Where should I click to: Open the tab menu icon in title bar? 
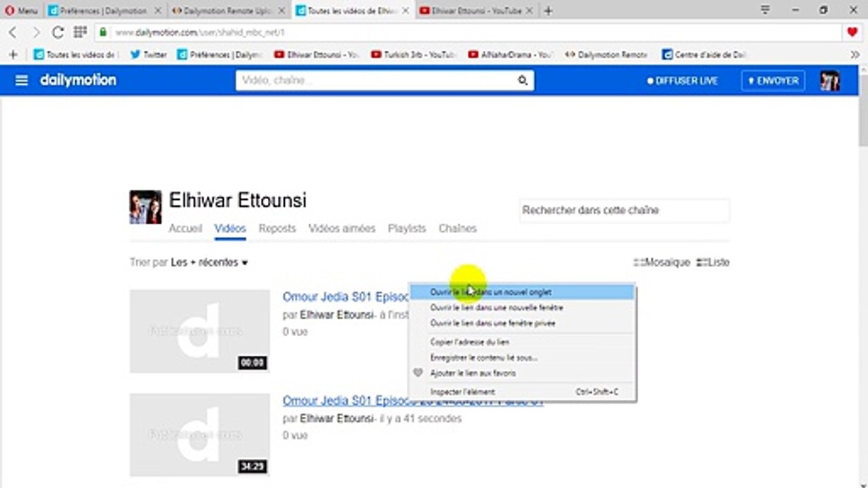tap(765, 10)
